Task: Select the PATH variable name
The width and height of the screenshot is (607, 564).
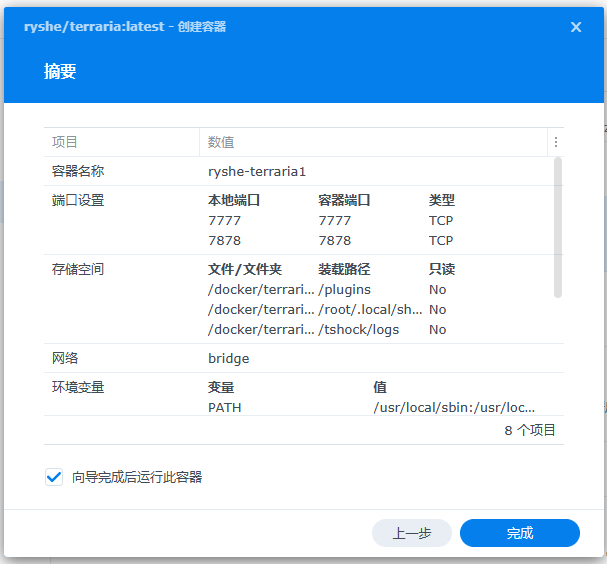Action: (x=225, y=408)
